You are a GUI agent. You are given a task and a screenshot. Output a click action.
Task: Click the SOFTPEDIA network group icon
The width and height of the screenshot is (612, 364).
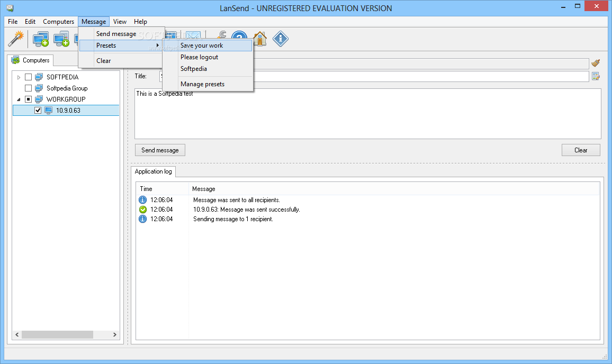[39, 77]
